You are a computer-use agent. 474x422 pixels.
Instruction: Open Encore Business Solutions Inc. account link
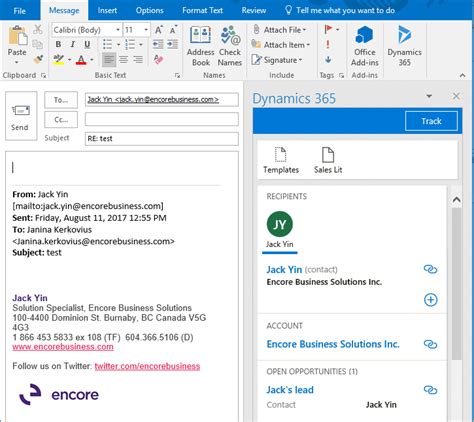pos(333,344)
